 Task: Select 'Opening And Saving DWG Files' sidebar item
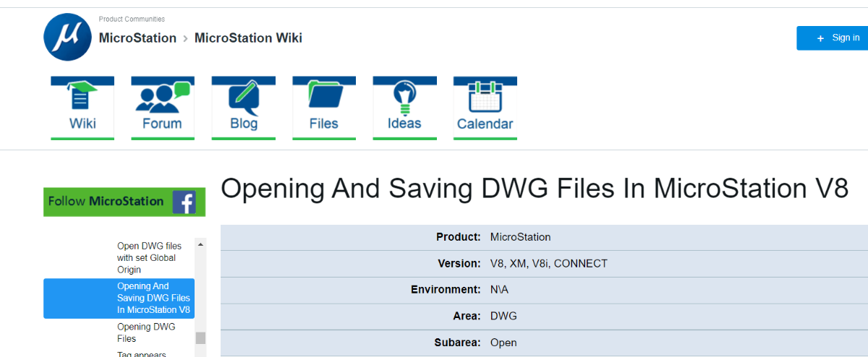119,298
